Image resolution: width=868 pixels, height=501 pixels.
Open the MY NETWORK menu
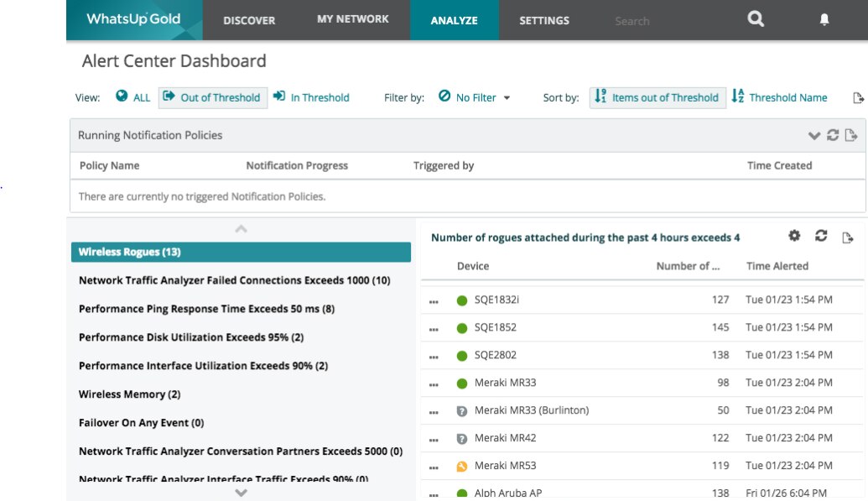[x=352, y=19]
